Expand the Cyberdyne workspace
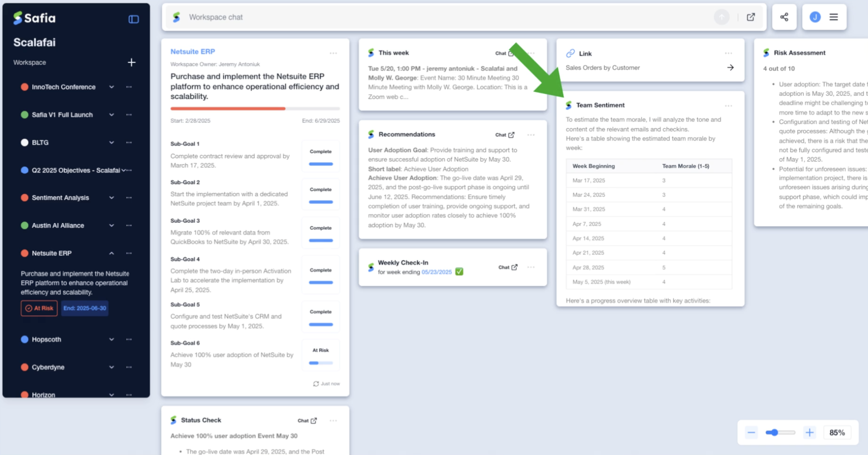The image size is (868, 455). 112,367
